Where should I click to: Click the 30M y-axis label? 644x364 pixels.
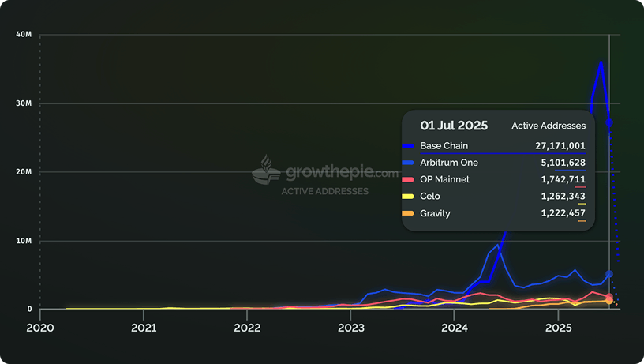point(24,103)
